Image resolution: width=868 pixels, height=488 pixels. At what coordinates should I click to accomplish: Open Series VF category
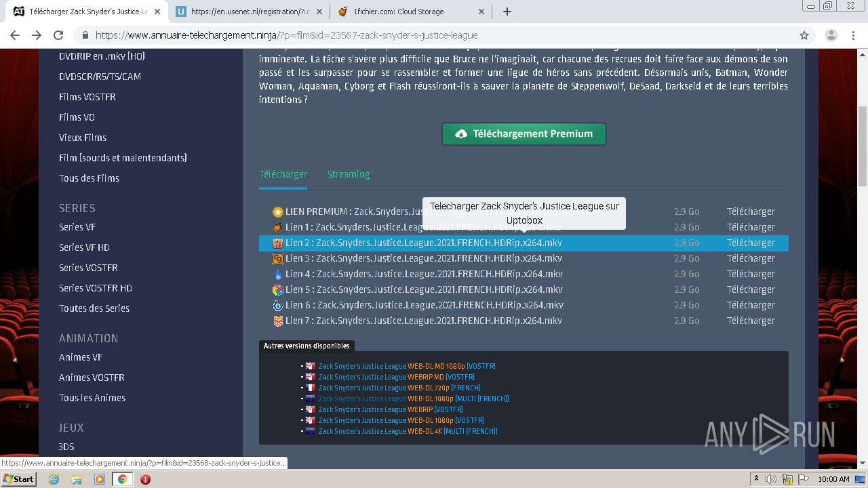pyautogui.click(x=77, y=227)
